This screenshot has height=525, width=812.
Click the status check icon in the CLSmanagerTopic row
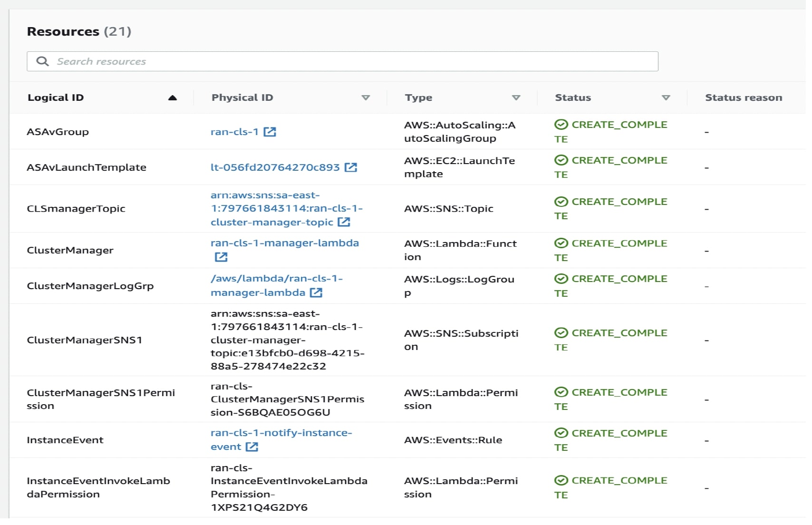561,202
